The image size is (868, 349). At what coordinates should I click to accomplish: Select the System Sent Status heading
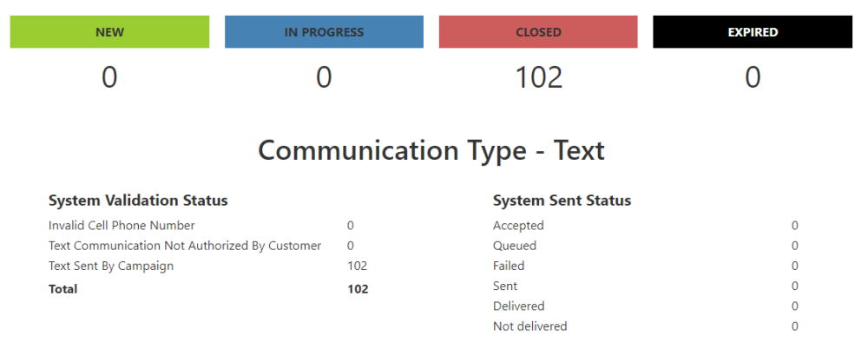(x=562, y=201)
